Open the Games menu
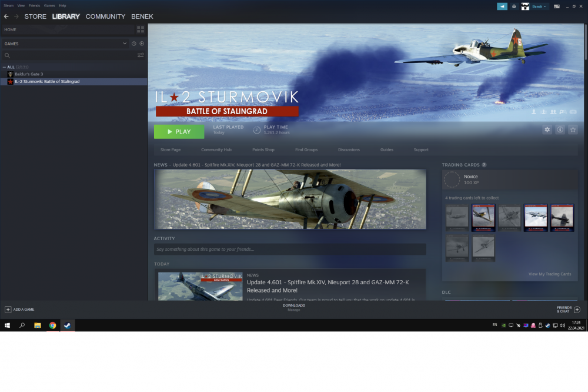The width and height of the screenshot is (588, 392). pyautogui.click(x=49, y=6)
